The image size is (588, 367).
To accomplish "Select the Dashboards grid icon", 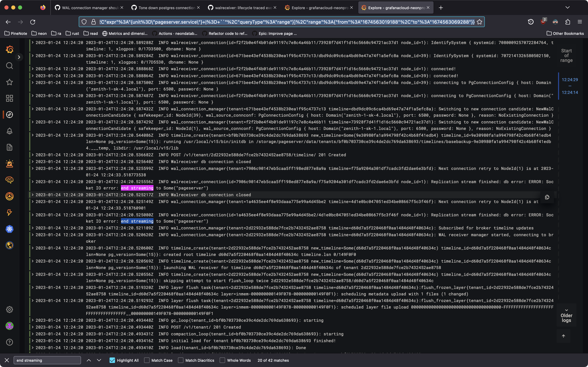I will coord(10,98).
